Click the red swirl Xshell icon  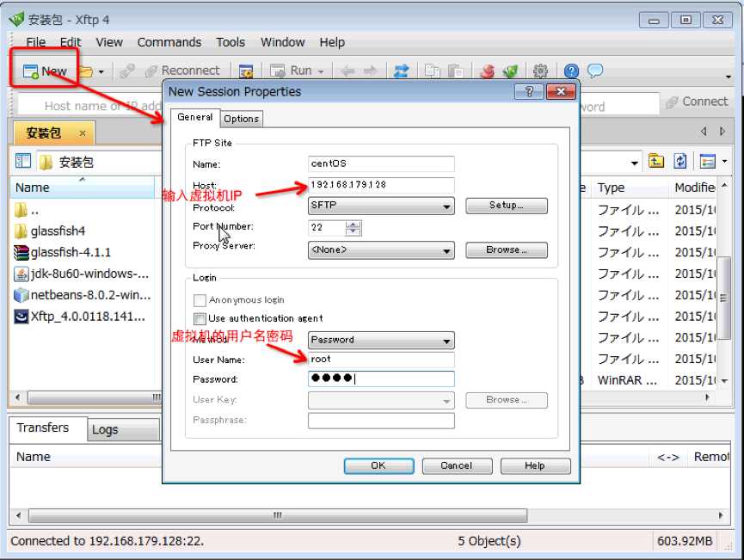[x=488, y=71]
